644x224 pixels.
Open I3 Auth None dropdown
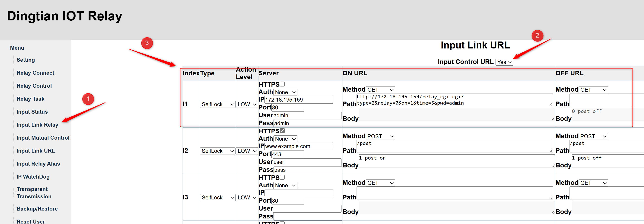click(x=285, y=186)
